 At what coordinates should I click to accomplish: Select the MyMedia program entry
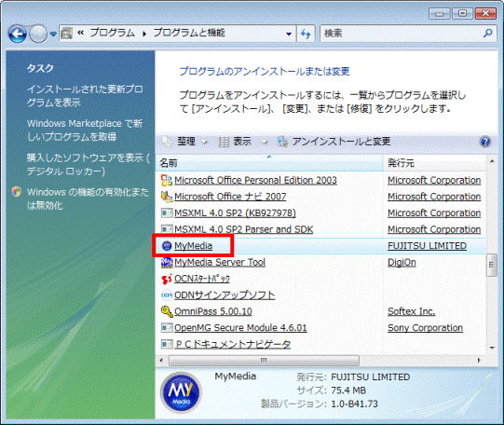(x=193, y=246)
